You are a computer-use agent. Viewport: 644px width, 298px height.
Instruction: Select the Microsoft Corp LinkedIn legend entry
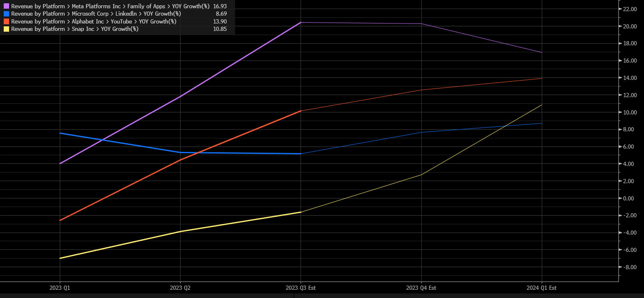pos(96,14)
